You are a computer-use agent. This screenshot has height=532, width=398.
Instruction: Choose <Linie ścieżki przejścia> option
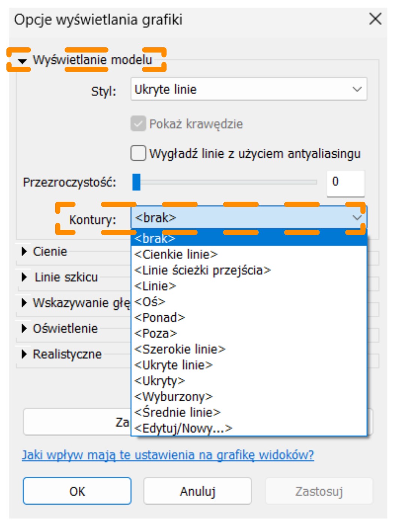203,270
